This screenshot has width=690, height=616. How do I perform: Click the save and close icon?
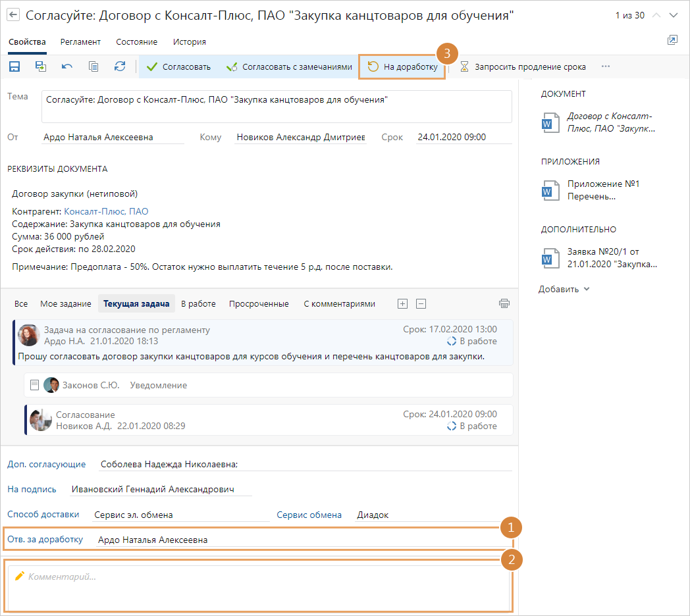[x=41, y=66]
